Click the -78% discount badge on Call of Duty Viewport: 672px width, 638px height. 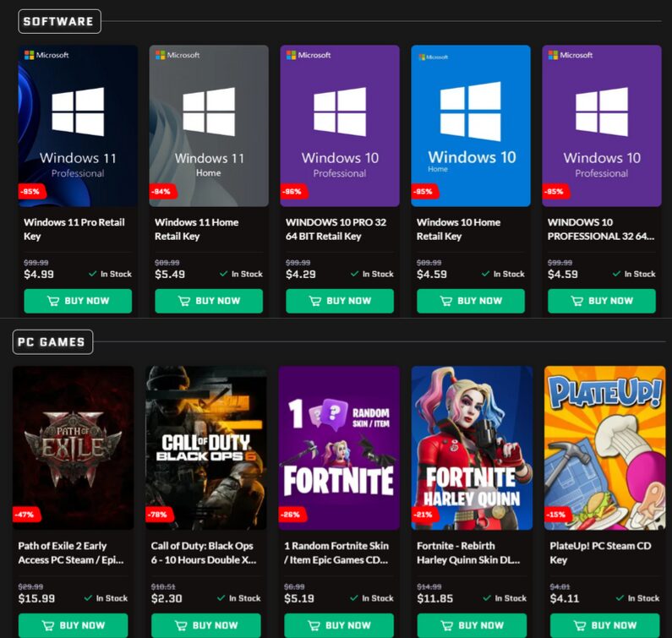[157, 515]
